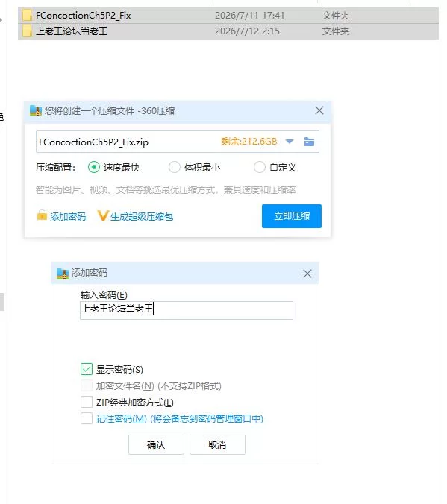Click the 取消 button

[x=217, y=444]
